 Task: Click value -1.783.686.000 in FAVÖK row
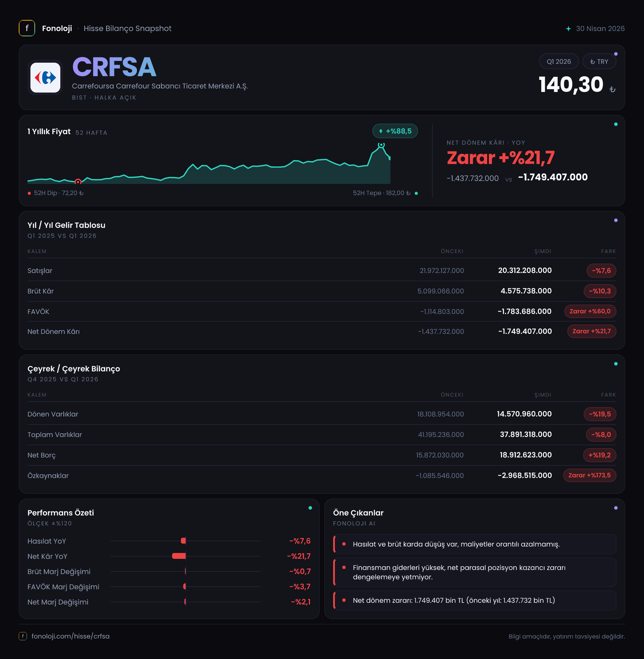[524, 311]
